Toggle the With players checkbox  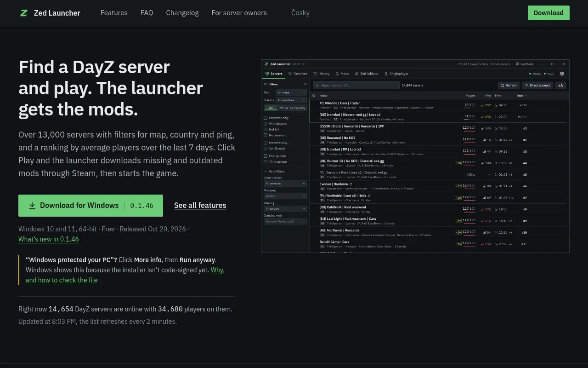266,124
